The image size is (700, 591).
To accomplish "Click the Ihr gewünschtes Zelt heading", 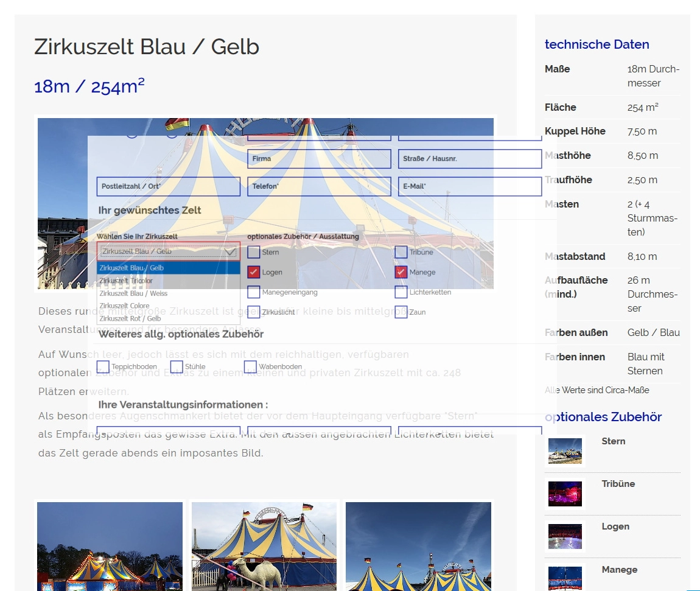I will coord(150,210).
